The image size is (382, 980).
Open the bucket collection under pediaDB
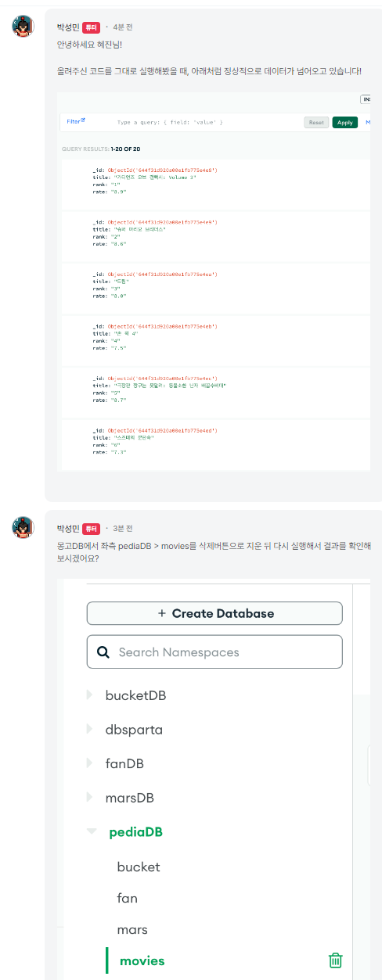pyautogui.click(x=139, y=867)
